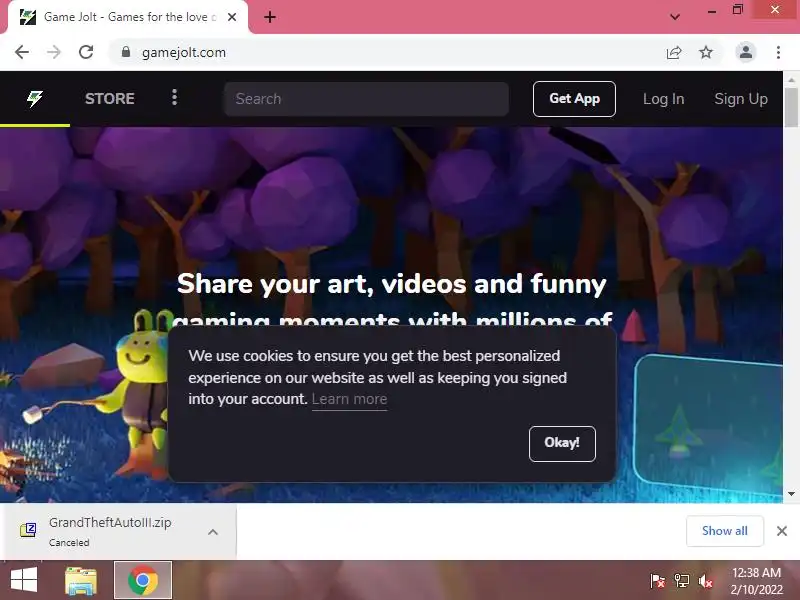Click the page scrollbar up arrow

point(791,80)
